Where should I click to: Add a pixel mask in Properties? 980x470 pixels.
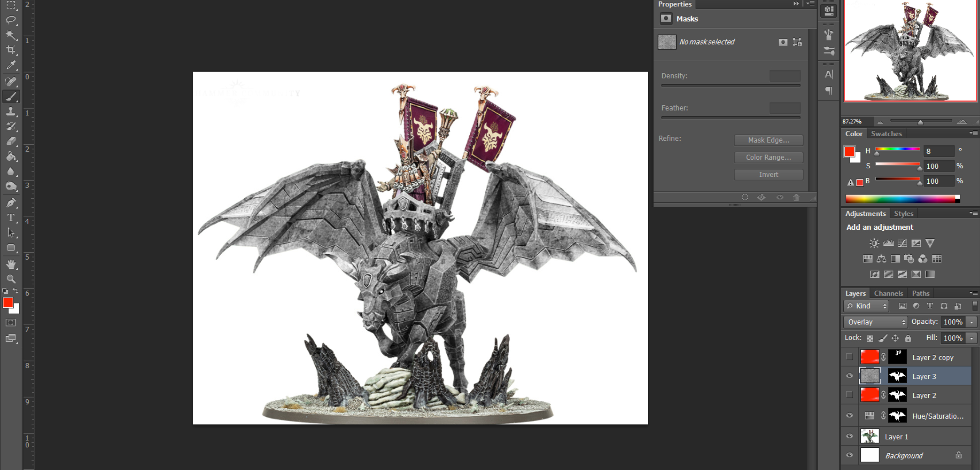click(783, 42)
